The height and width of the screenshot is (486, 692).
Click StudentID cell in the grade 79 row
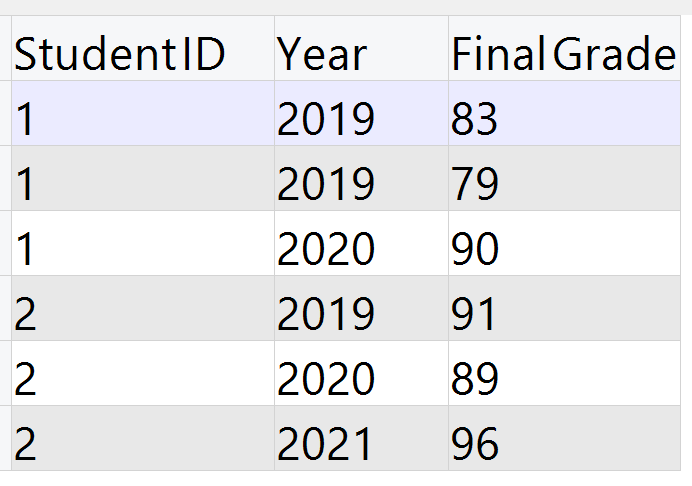pyautogui.click(x=26, y=185)
